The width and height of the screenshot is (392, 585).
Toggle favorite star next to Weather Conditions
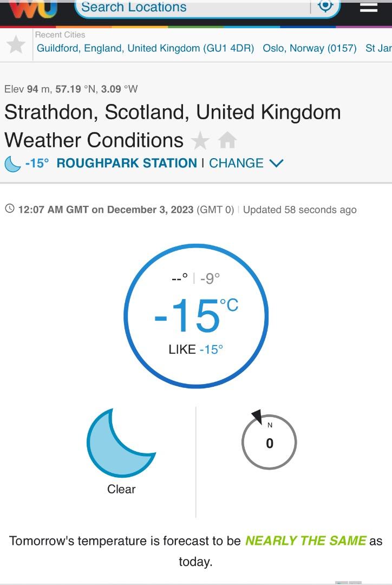pyautogui.click(x=200, y=141)
